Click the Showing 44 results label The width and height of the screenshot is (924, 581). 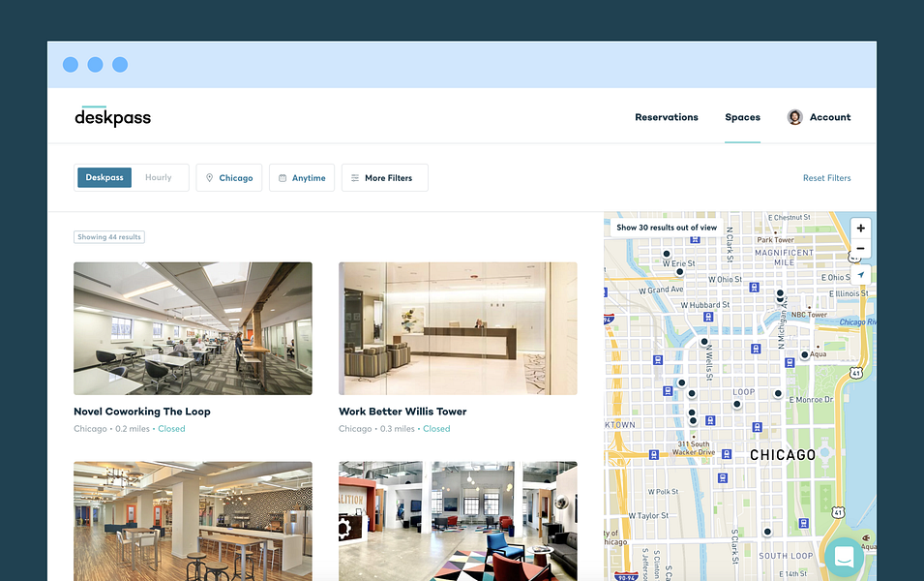tap(109, 237)
